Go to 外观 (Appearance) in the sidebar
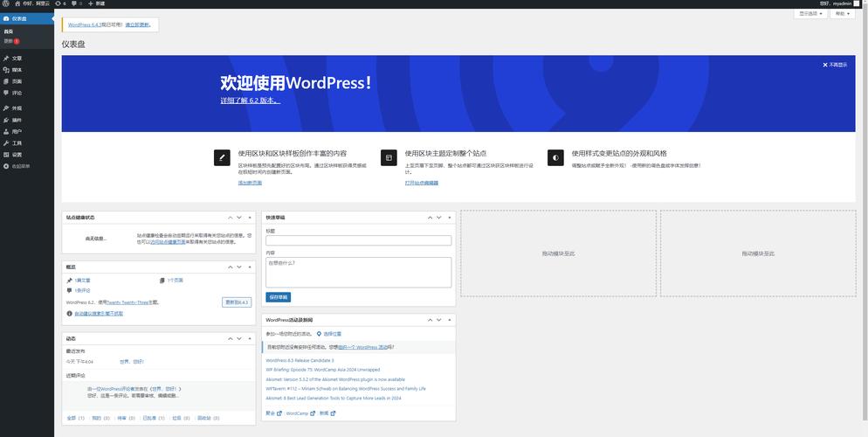The height and width of the screenshot is (437, 868). click(x=17, y=108)
